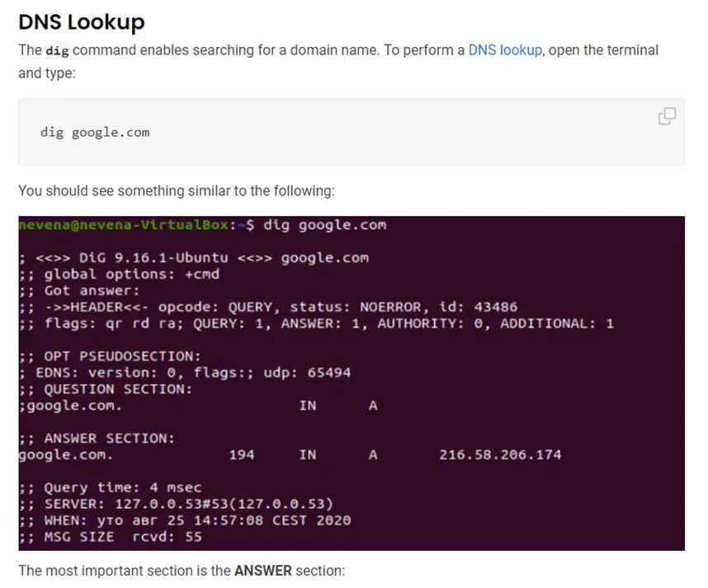Click the bold ANSWER word below terminal
The width and height of the screenshot is (708, 588).
262,571
